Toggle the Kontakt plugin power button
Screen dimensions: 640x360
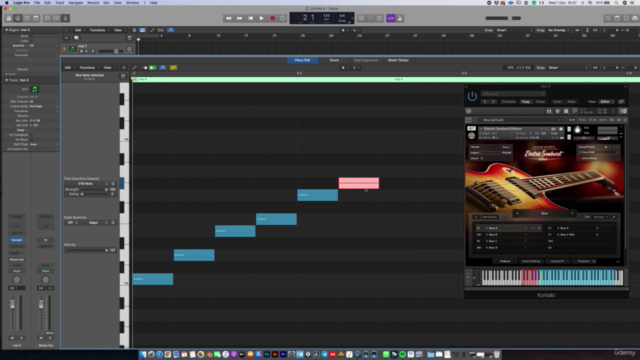(x=472, y=97)
